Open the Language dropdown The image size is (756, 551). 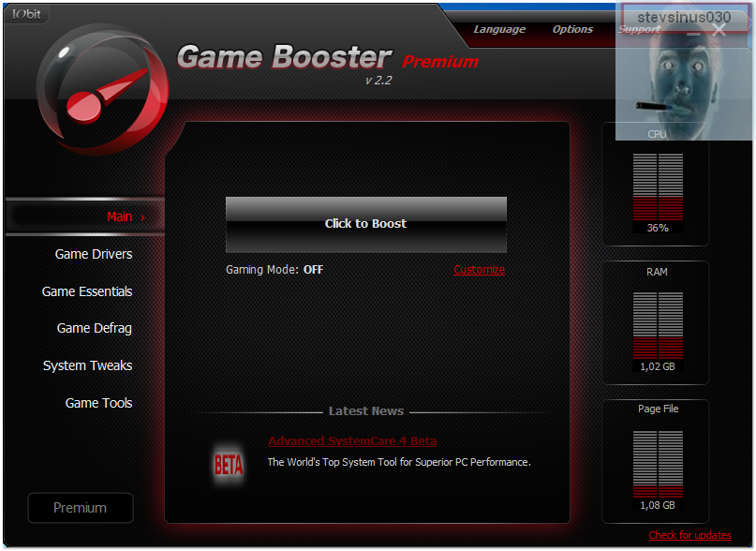(x=499, y=29)
